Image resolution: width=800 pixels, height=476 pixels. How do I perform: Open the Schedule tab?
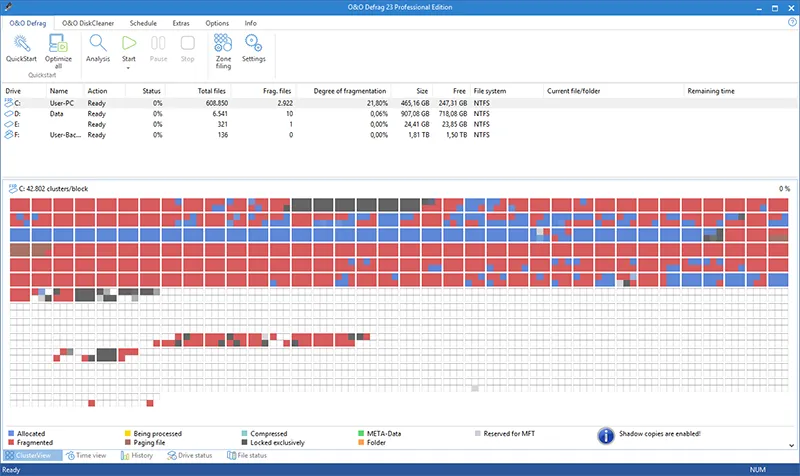click(x=143, y=23)
